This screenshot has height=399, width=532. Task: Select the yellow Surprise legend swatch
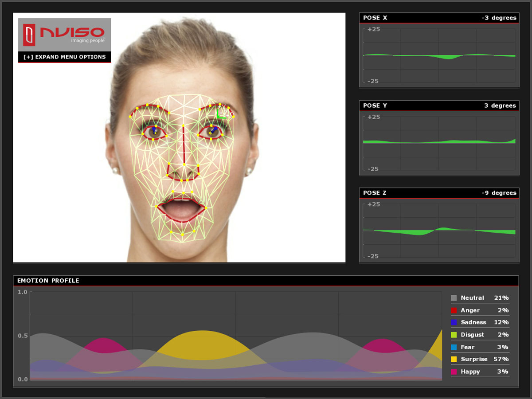[454, 359]
